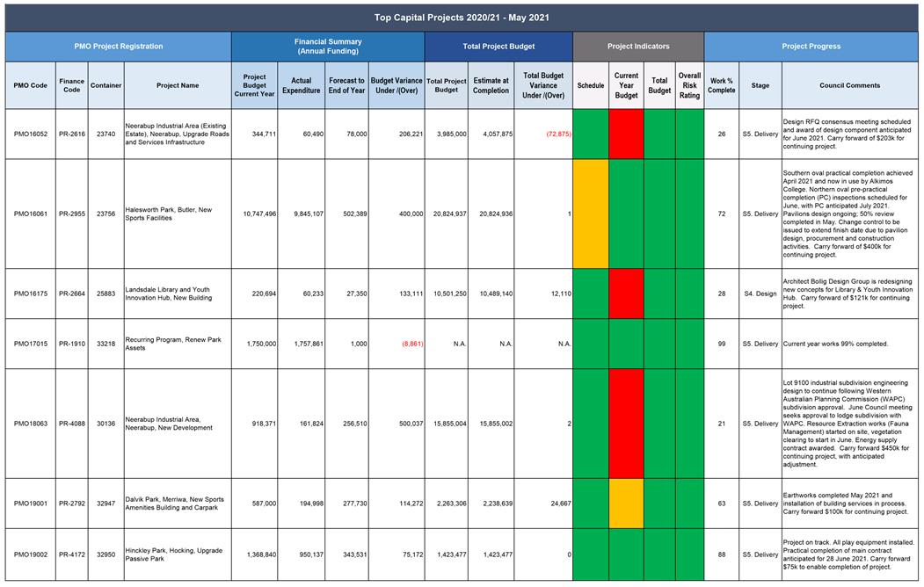Click the Council Comments column header
The image size is (924, 587).
pos(849,86)
